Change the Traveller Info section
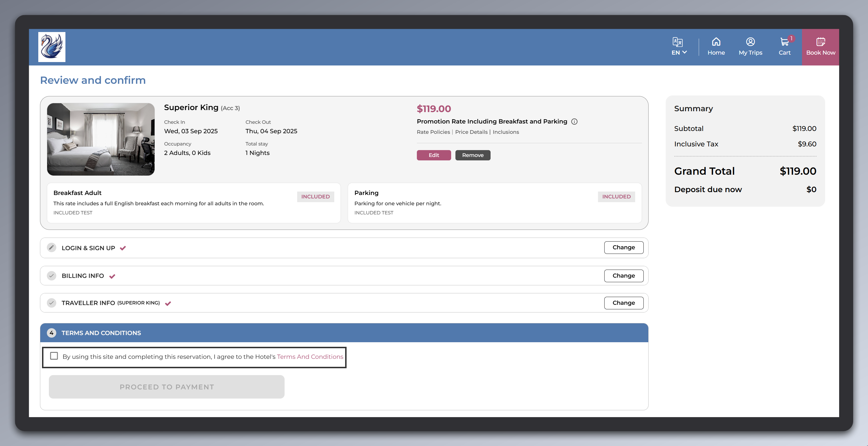Screen dimensions: 868x446 (623, 303)
